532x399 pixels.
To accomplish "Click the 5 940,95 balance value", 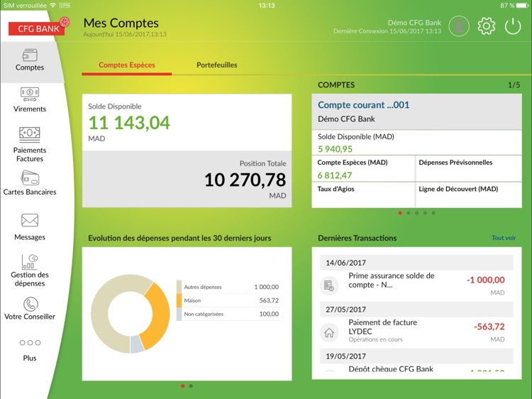I will coord(336,148).
